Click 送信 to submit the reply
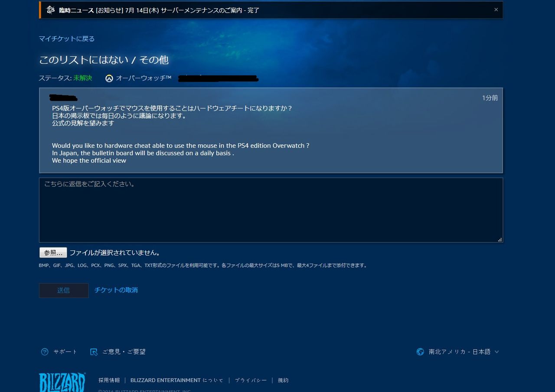Image resolution: width=555 pixels, height=392 pixels. 63,290
